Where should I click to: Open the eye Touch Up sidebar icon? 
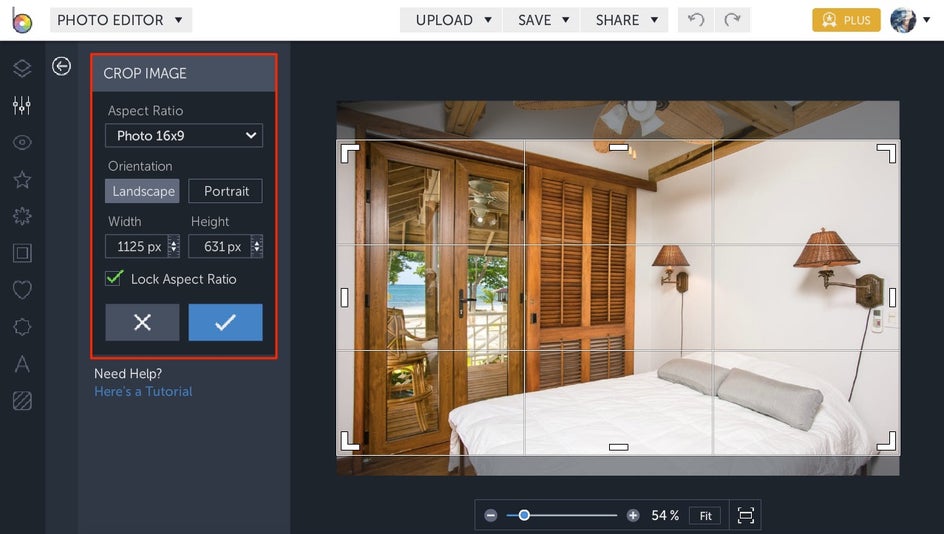(x=22, y=143)
